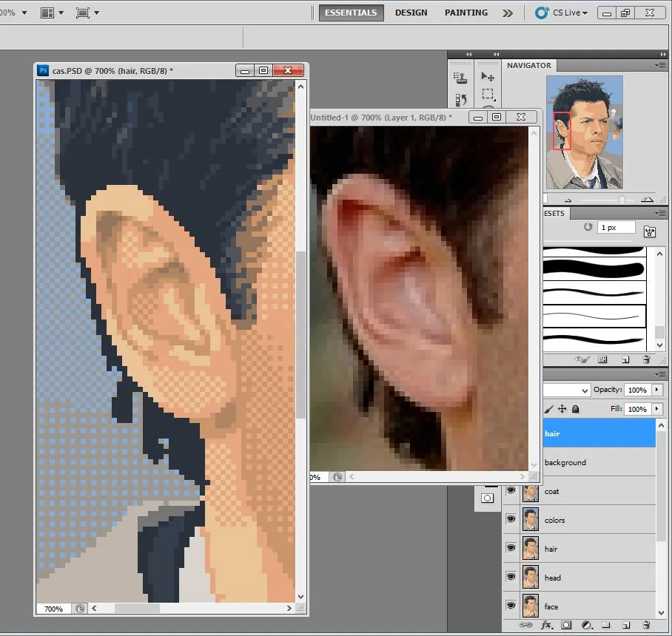
Task: Open the Opacity slider arrow
Action: (x=656, y=389)
